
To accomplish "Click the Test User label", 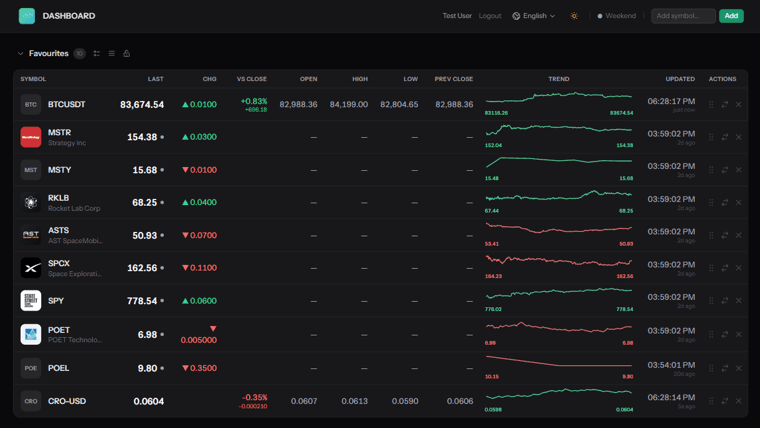I will [x=457, y=16].
